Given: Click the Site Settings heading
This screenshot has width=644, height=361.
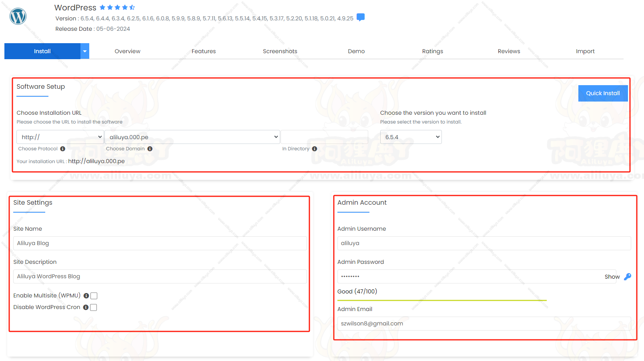Looking at the screenshot, I should (33, 203).
